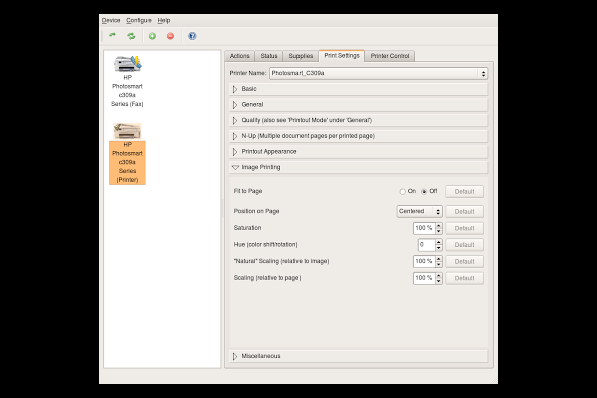Switch to the Printer Control tab
The height and width of the screenshot is (398, 597).
[x=390, y=56]
